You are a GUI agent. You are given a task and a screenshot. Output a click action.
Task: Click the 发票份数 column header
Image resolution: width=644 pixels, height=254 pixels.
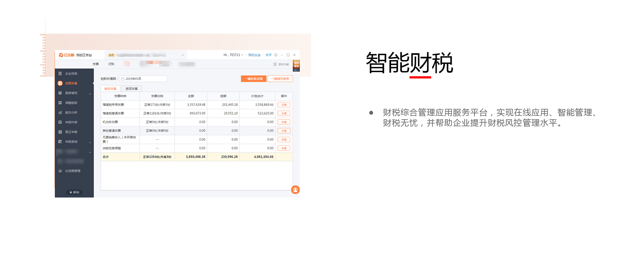coord(157,96)
